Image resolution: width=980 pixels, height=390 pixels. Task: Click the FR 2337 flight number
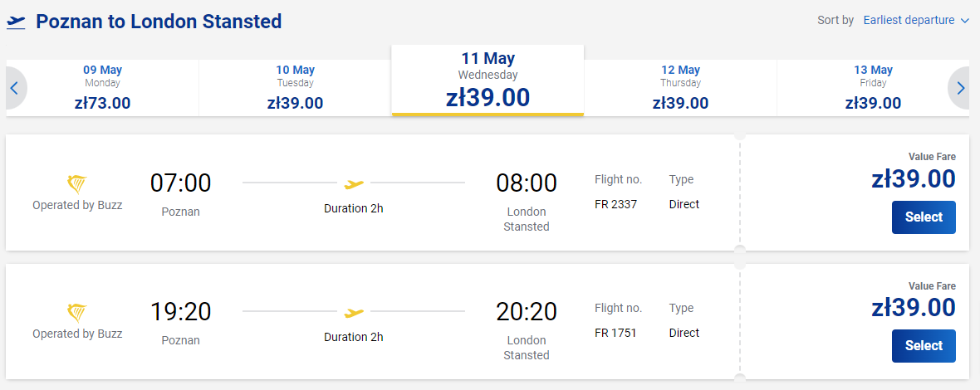click(615, 204)
